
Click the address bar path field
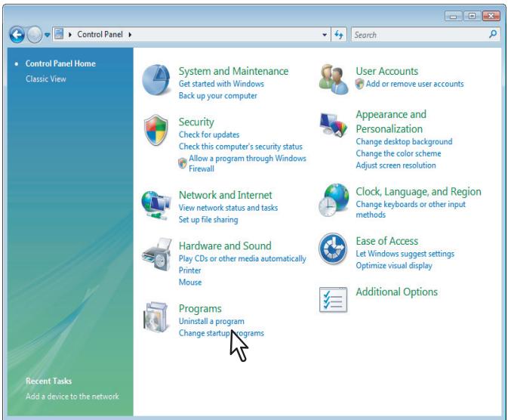[x=191, y=35]
